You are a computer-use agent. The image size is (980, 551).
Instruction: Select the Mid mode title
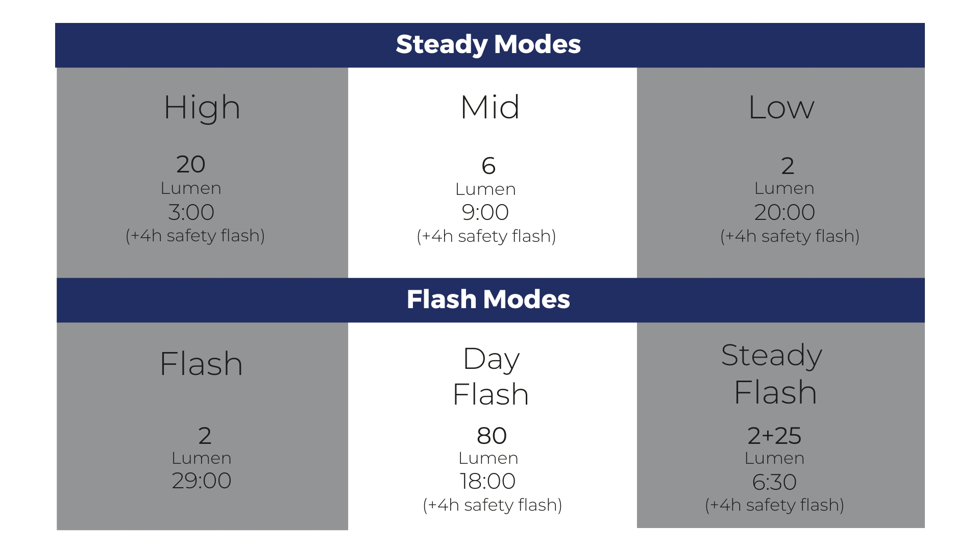pos(490,108)
